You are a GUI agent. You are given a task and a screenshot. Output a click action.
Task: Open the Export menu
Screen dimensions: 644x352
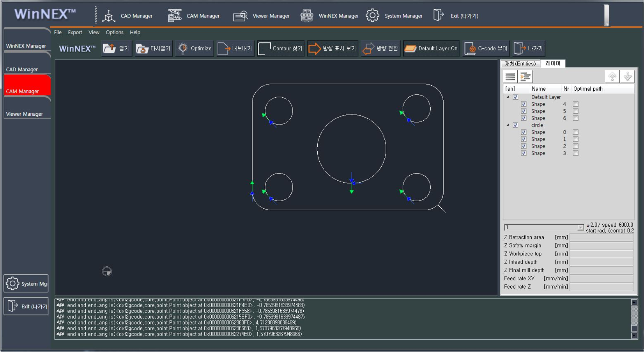[75, 32]
